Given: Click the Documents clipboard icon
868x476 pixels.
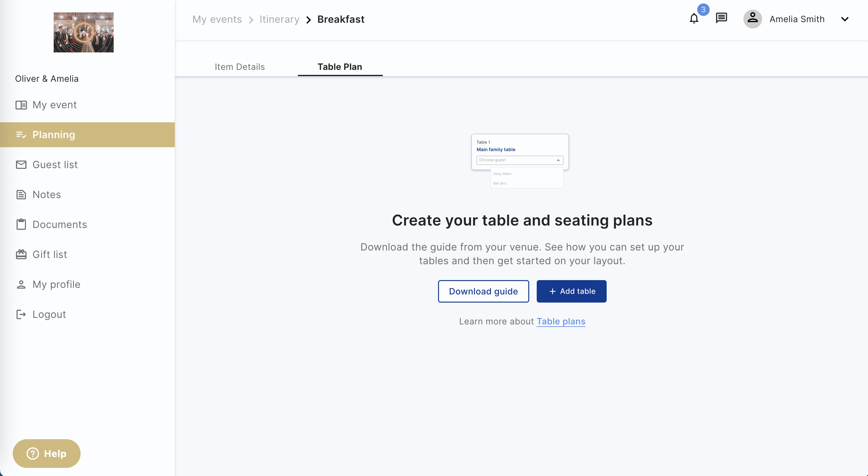Looking at the screenshot, I should [x=22, y=224].
